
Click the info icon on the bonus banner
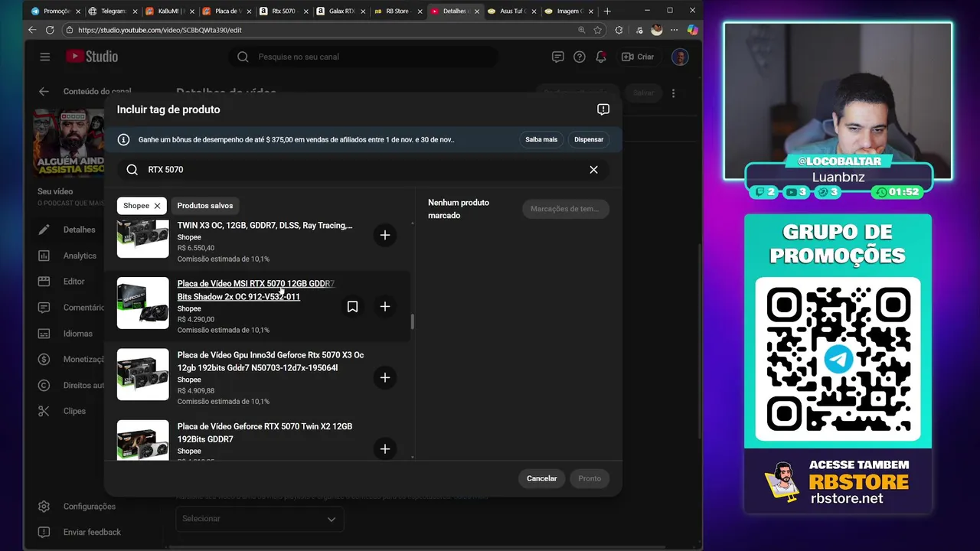click(123, 139)
